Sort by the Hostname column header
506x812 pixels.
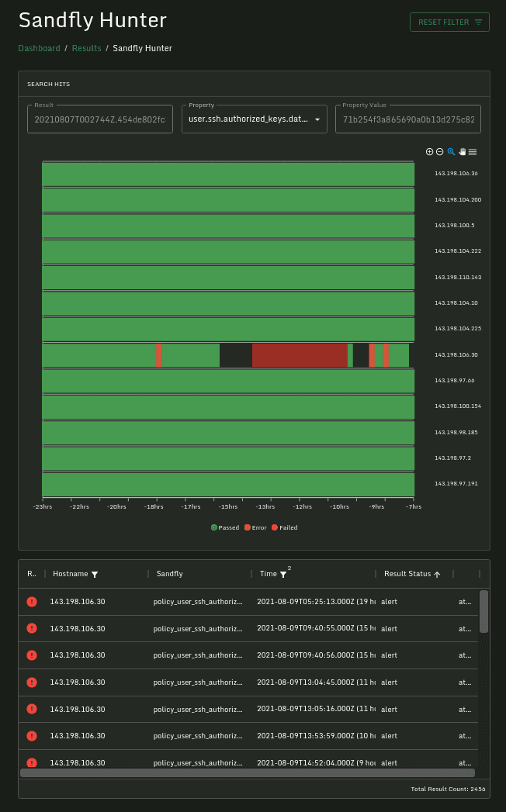(x=71, y=574)
